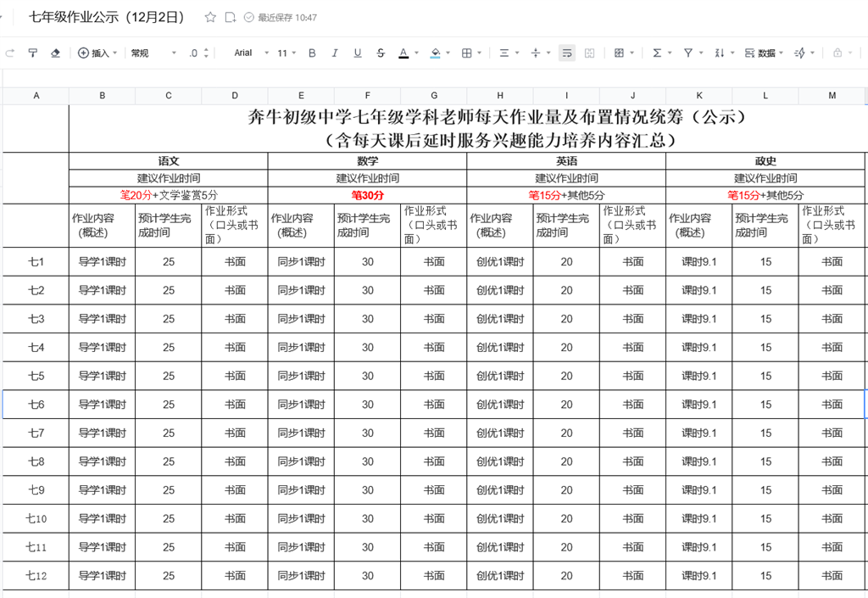868x598 pixels.
Task: Star this document as favorite
Action: point(210,17)
